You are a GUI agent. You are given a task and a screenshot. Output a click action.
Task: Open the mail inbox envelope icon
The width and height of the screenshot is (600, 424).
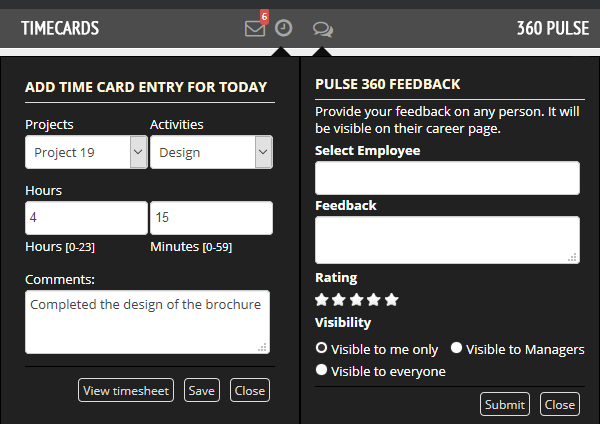click(x=254, y=29)
